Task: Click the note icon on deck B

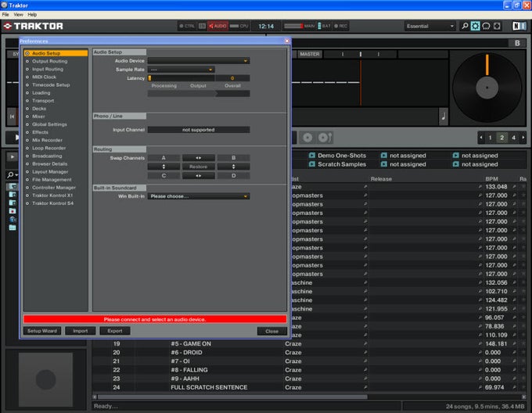Action: point(443,117)
